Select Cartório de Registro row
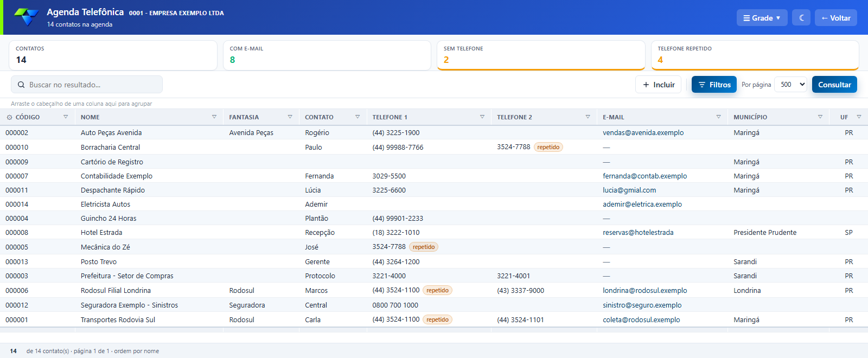 click(x=434, y=162)
